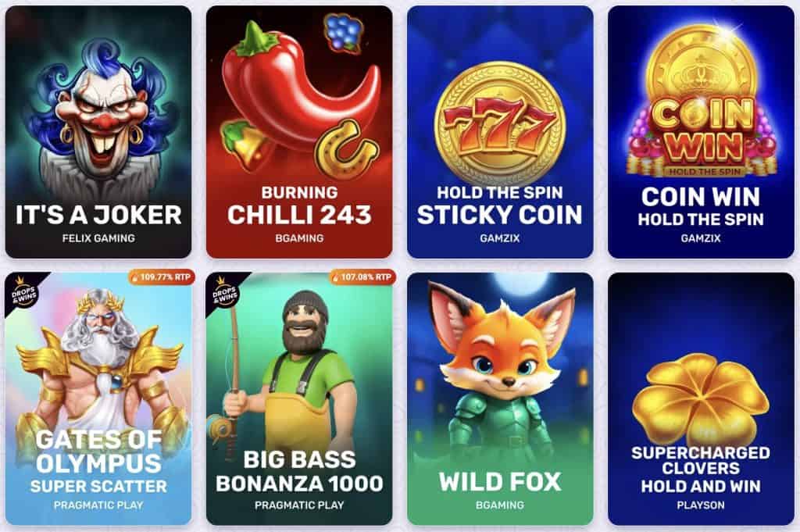800x532 pixels.
Task: Launch Gates of Olympus Super Scatter
Action: (x=98, y=399)
